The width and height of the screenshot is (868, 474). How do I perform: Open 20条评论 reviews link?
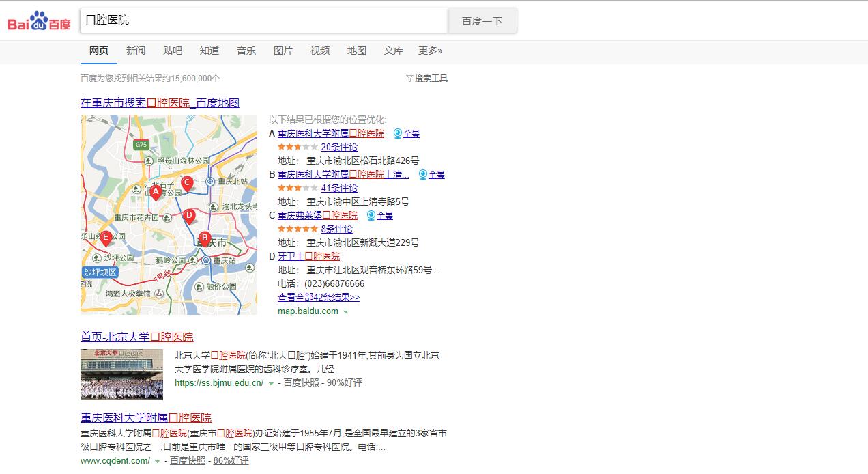pos(339,147)
